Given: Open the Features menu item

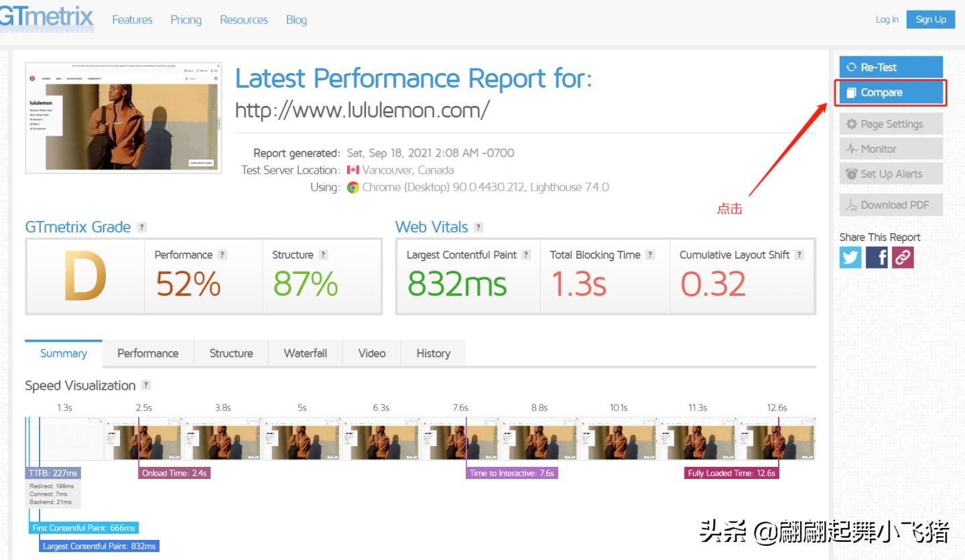Looking at the screenshot, I should (132, 19).
